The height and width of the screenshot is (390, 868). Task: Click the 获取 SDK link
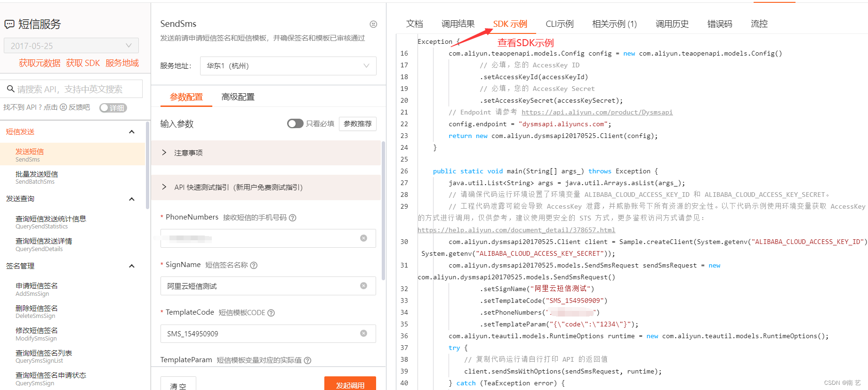tap(83, 63)
